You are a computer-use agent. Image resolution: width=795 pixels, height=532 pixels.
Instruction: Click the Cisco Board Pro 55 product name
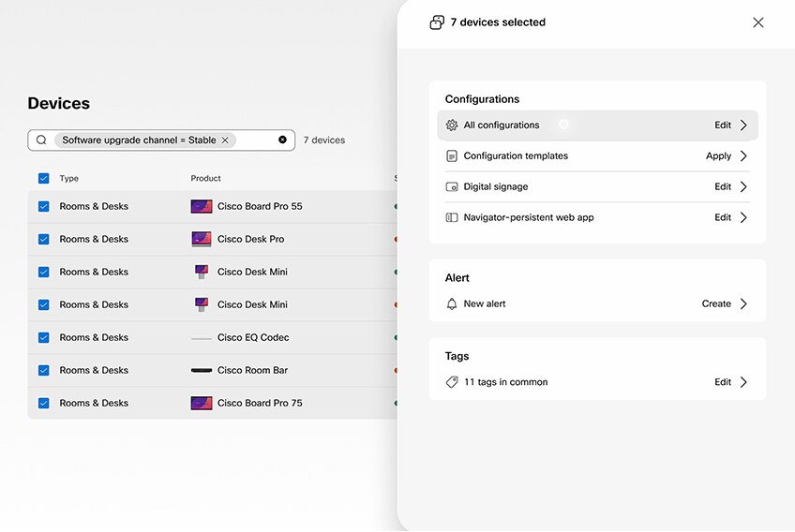pyautogui.click(x=260, y=206)
